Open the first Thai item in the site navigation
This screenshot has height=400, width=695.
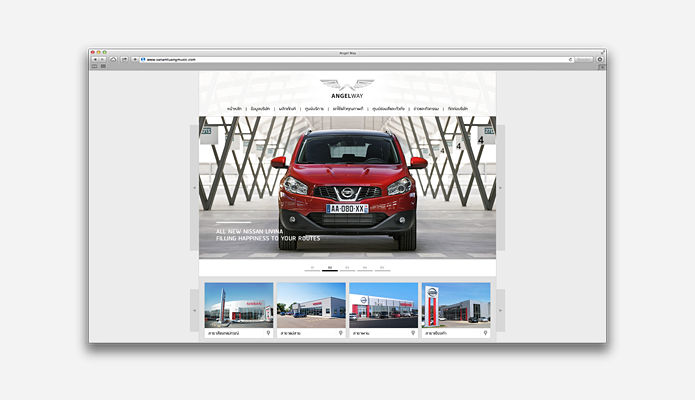click(x=234, y=109)
